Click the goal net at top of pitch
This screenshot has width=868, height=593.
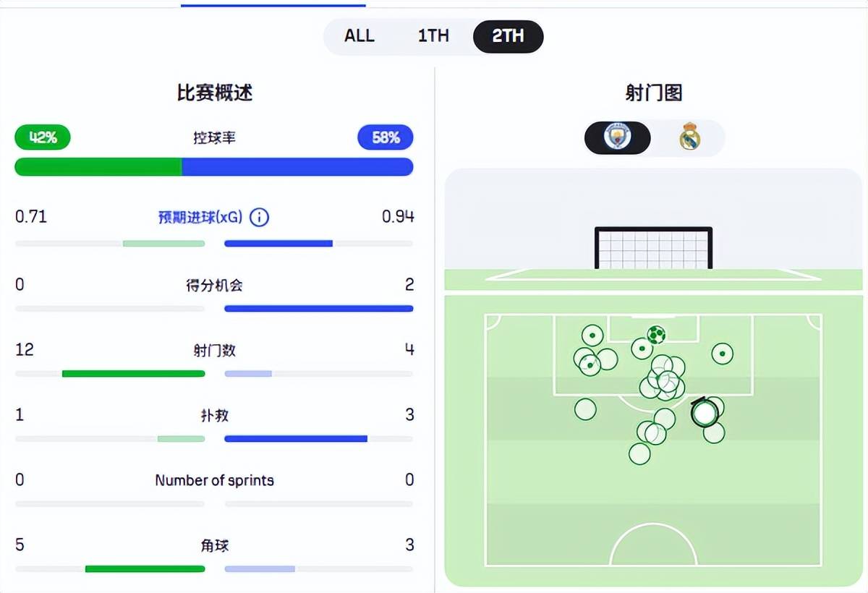tap(653, 249)
